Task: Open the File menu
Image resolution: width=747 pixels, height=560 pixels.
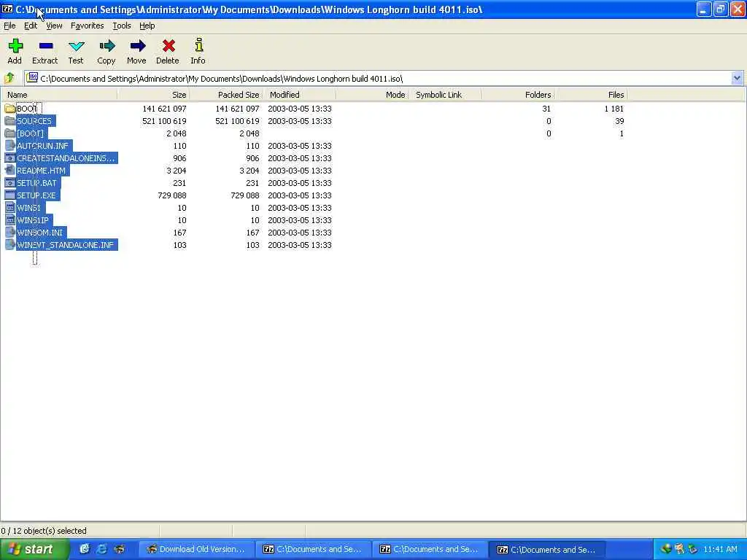Action: click(9, 26)
